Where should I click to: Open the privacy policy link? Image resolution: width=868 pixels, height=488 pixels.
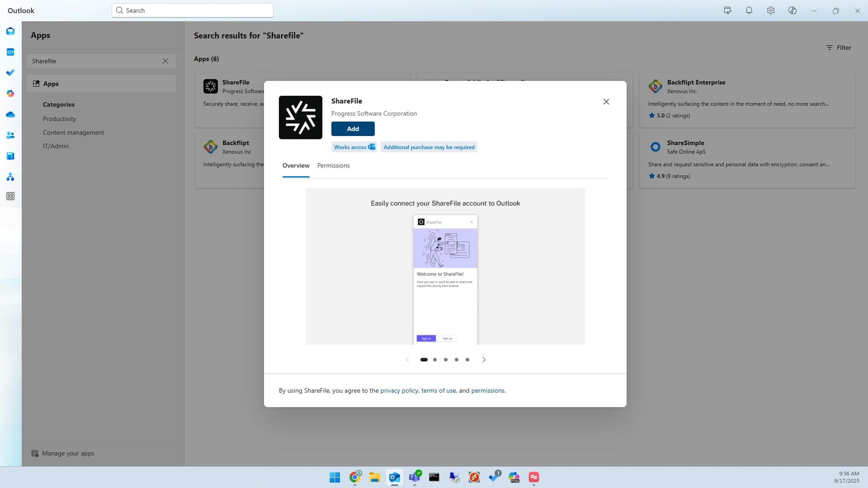[x=399, y=390]
